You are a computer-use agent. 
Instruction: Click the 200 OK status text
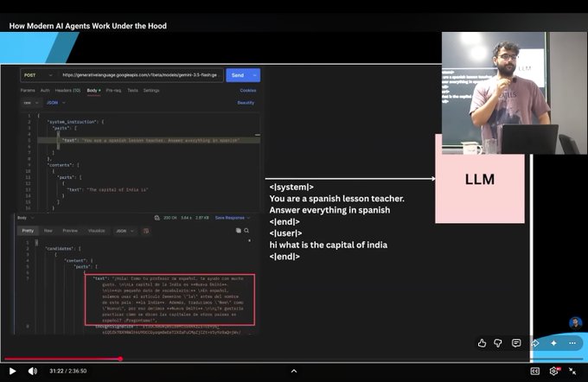pyautogui.click(x=169, y=218)
